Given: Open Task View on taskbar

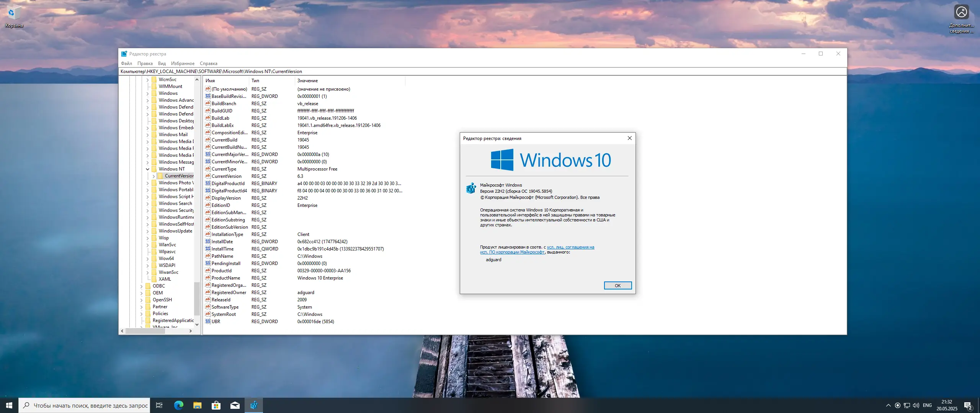Looking at the screenshot, I should click(159, 405).
